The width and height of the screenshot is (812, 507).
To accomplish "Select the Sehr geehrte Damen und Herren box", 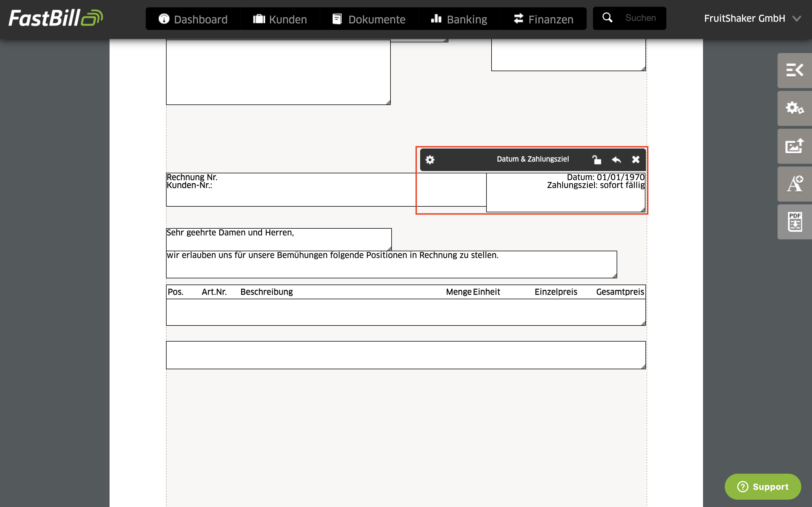I will [x=278, y=239].
